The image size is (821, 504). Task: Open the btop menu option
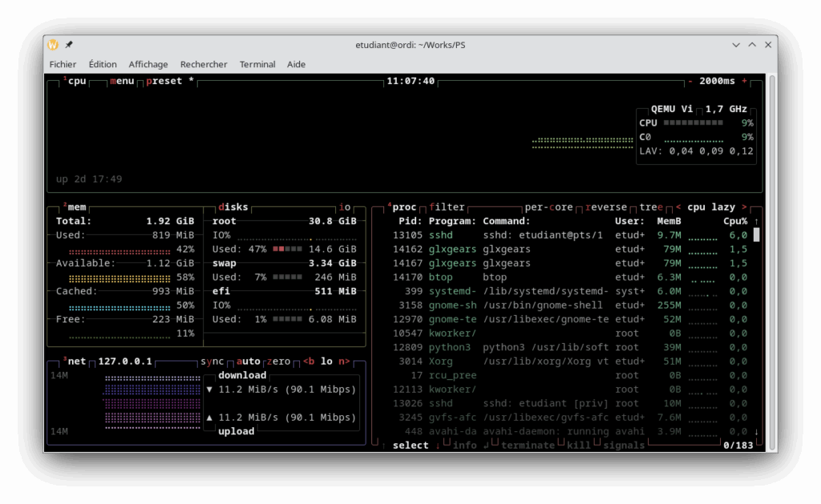point(122,81)
